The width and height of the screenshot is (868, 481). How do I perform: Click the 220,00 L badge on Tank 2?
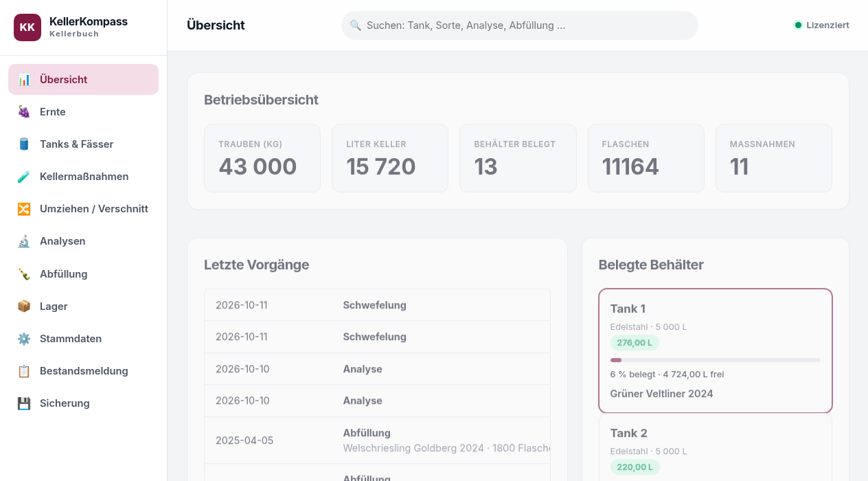[x=635, y=467]
